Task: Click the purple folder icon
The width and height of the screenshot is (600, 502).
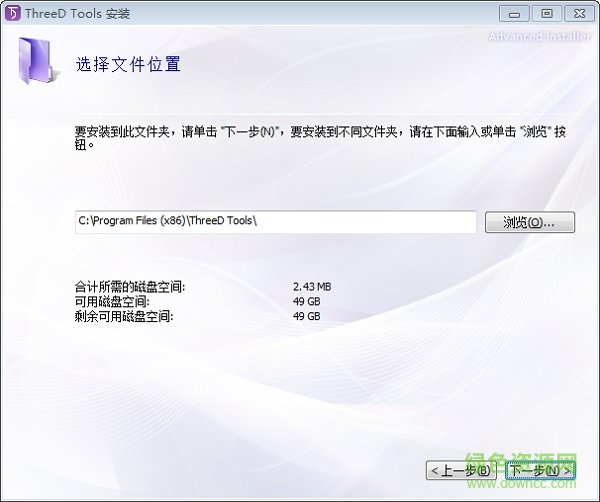Action: 38,60
